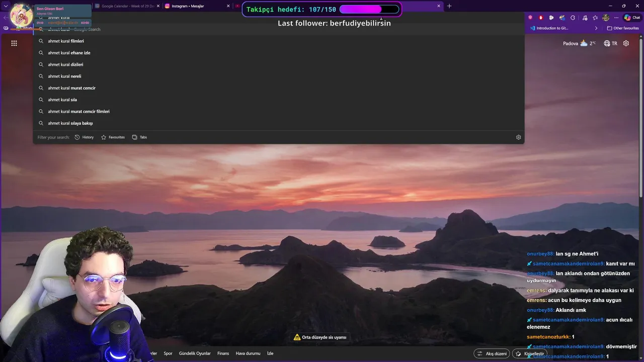This screenshot has height=362, width=644.
Task: Open the apps grid launcher icon
Action: [x=14, y=43]
